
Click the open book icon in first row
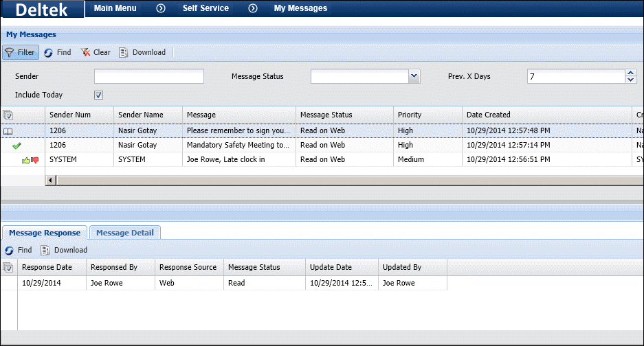tap(8, 130)
